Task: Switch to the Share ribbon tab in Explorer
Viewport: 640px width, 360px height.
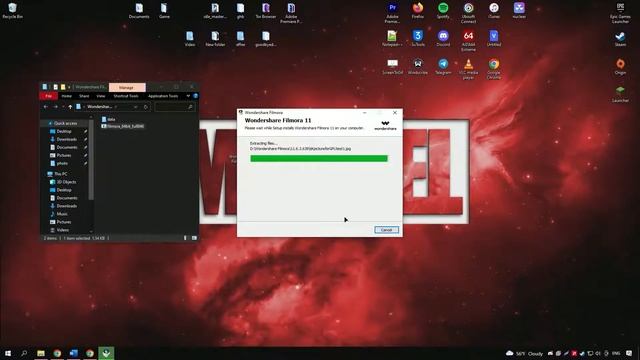Action: click(84, 96)
